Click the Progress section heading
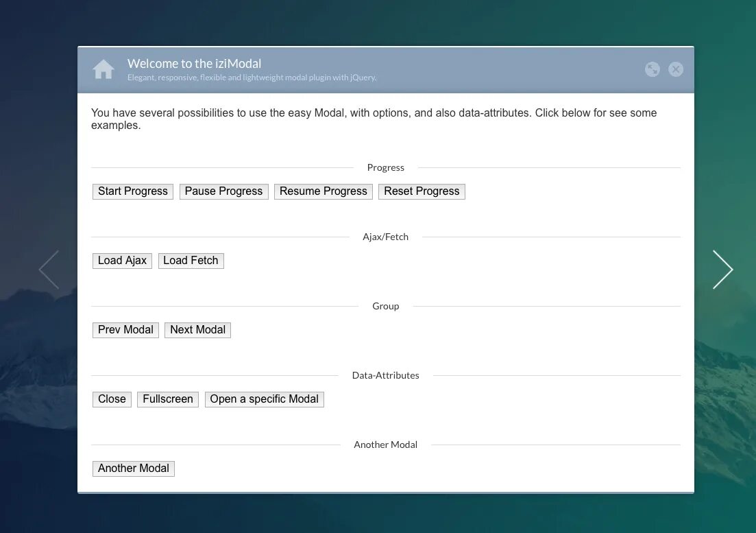Viewport: 756px width, 533px height. (386, 168)
